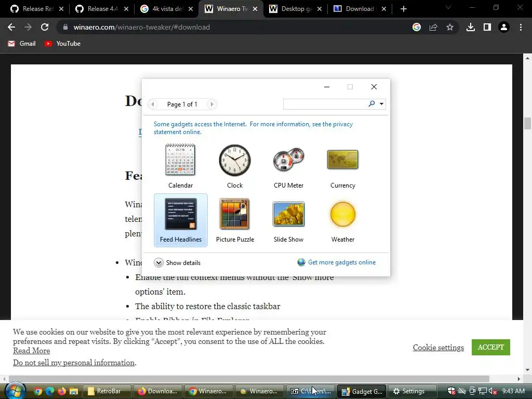The width and height of the screenshot is (532, 399).
Task: Click the Google icon in address bar
Action: pyautogui.click(x=417, y=27)
